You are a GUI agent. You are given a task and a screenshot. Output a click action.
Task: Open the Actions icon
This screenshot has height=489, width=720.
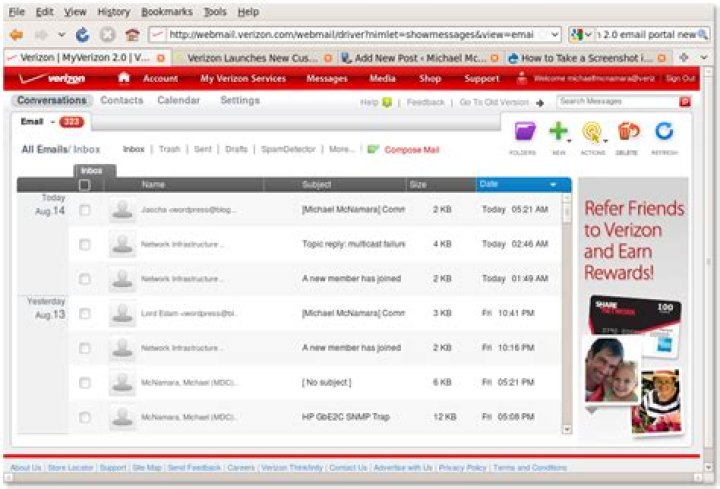(x=591, y=132)
